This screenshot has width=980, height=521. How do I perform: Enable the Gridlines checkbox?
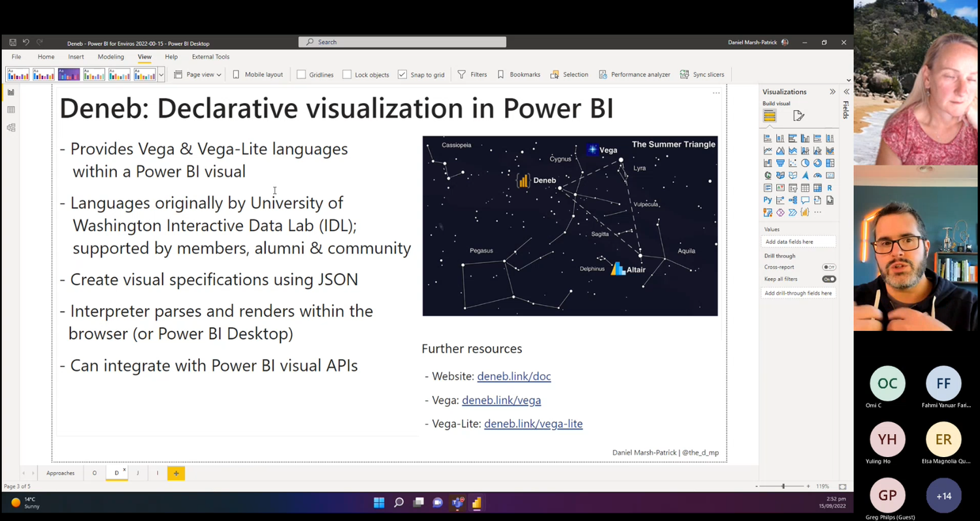coord(301,74)
